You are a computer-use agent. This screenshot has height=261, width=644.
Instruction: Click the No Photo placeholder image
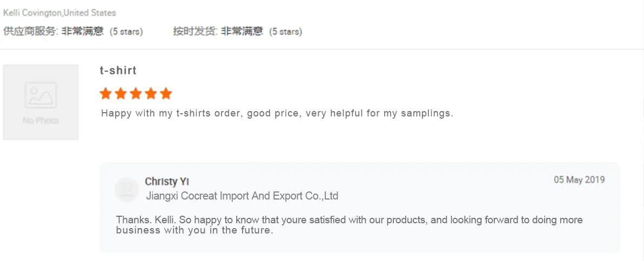[x=41, y=102]
